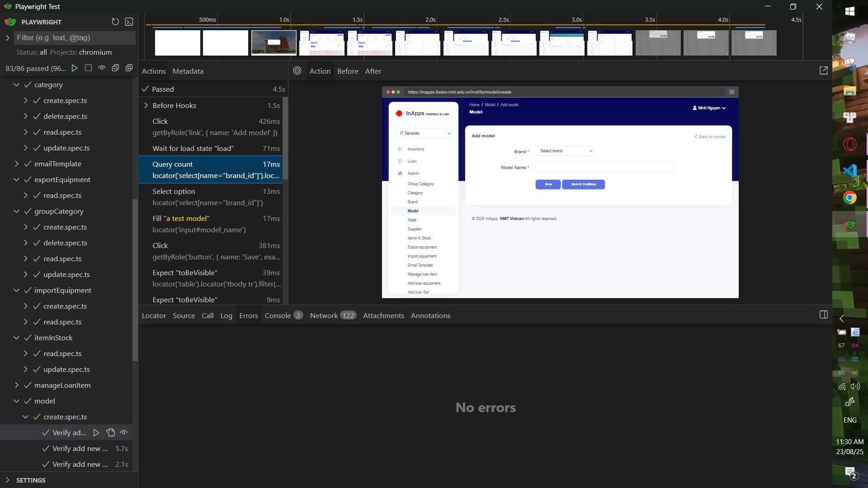
Task: Run all tests with the play button
Action: [75, 68]
